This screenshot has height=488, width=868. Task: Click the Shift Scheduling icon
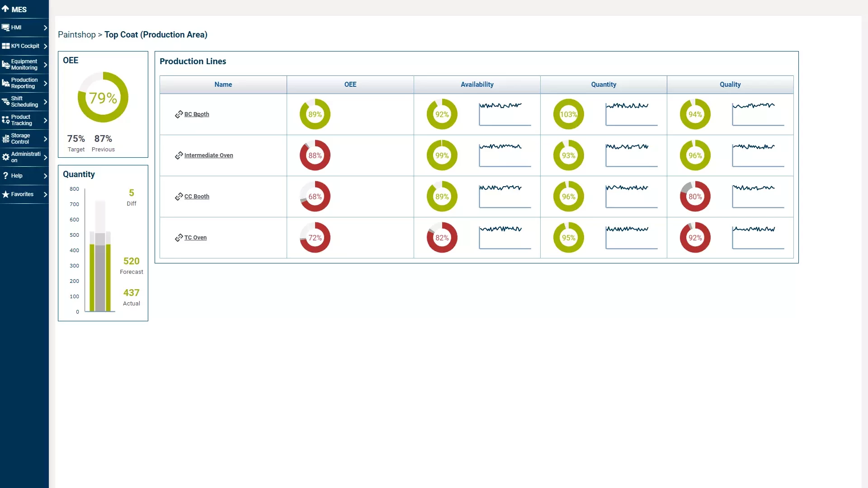click(x=5, y=102)
